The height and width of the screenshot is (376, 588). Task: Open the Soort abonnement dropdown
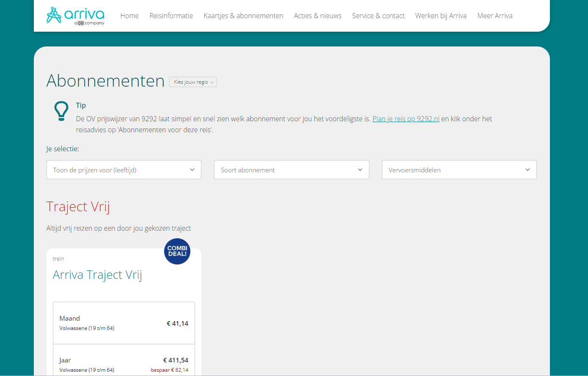click(x=291, y=169)
